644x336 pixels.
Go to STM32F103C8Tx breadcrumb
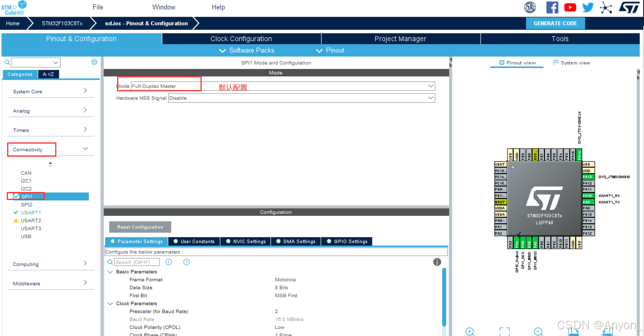click(62, 23)
